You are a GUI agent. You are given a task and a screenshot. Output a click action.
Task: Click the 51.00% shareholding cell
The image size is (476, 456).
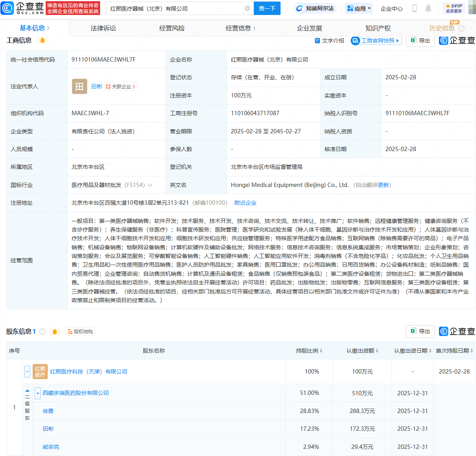pyautogui.click(x=309, y=393)
